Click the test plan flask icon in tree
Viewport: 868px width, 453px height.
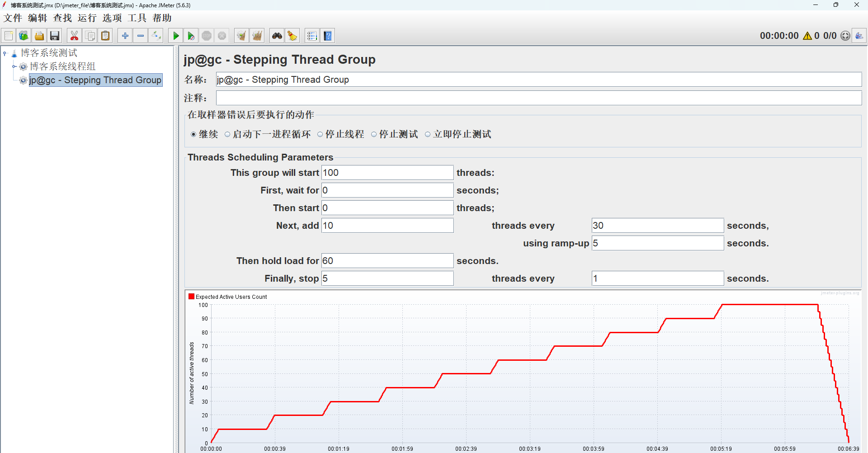(14, 53)
